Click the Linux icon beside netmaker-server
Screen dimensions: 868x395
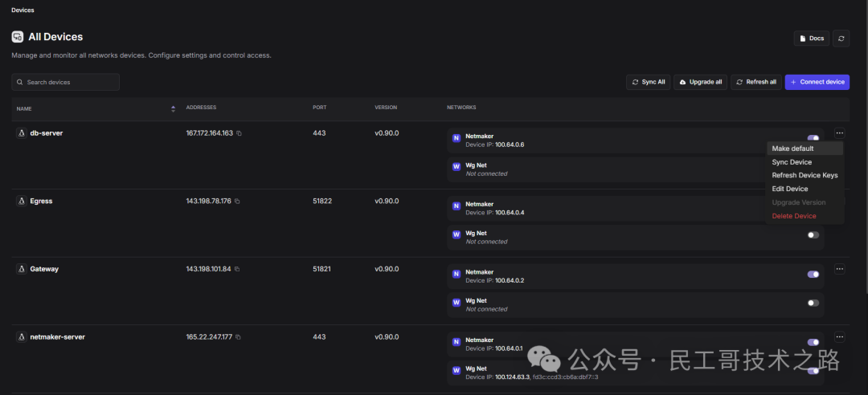[21, 337]
